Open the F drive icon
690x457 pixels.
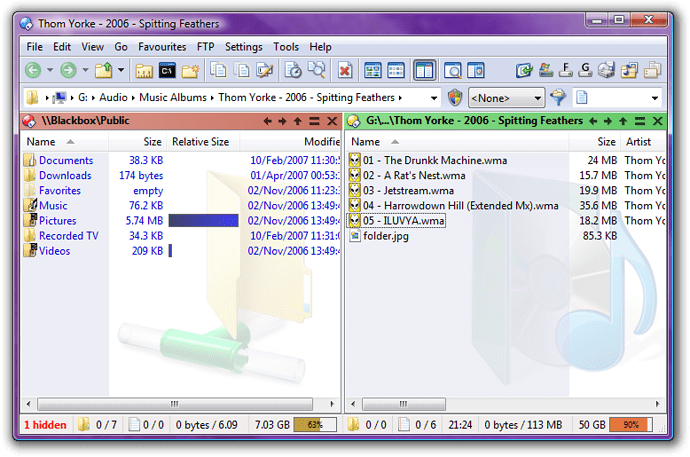pos(566,70)
